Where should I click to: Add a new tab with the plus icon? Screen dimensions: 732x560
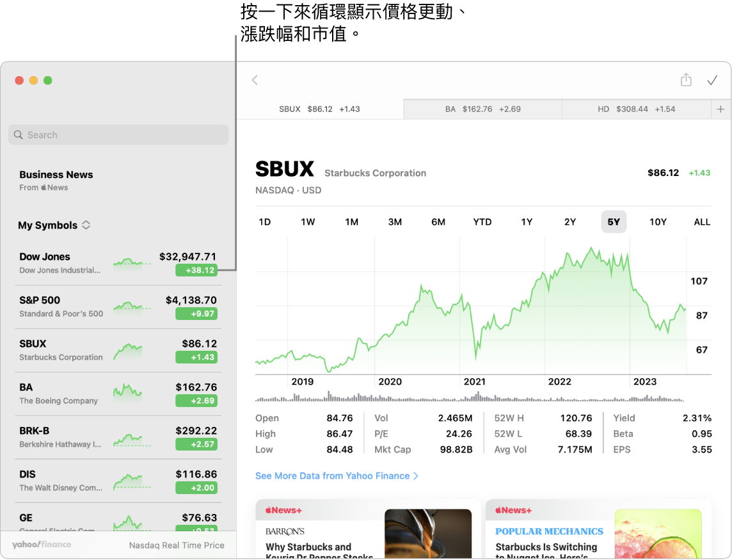click(x=720, y=109)
